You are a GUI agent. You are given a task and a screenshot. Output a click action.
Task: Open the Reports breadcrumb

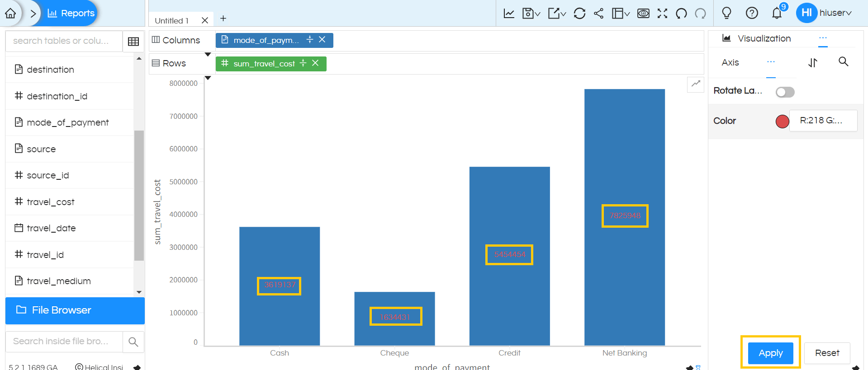(71, 13)
